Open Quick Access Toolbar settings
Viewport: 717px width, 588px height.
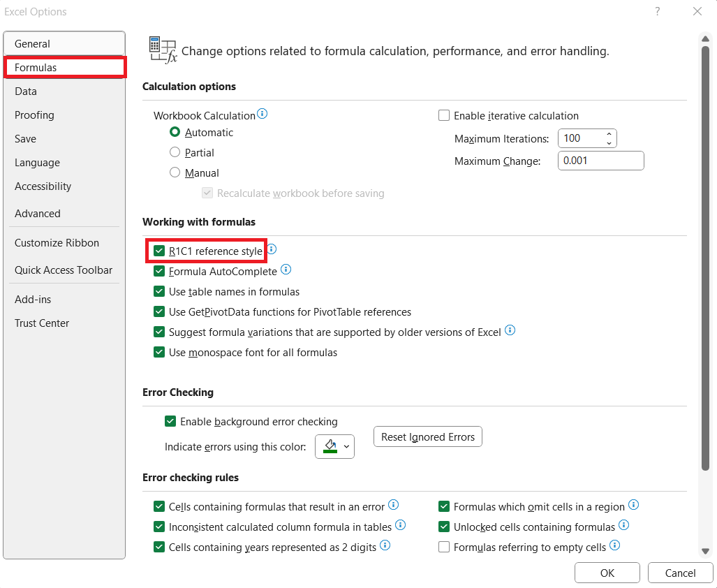point(64,270)
